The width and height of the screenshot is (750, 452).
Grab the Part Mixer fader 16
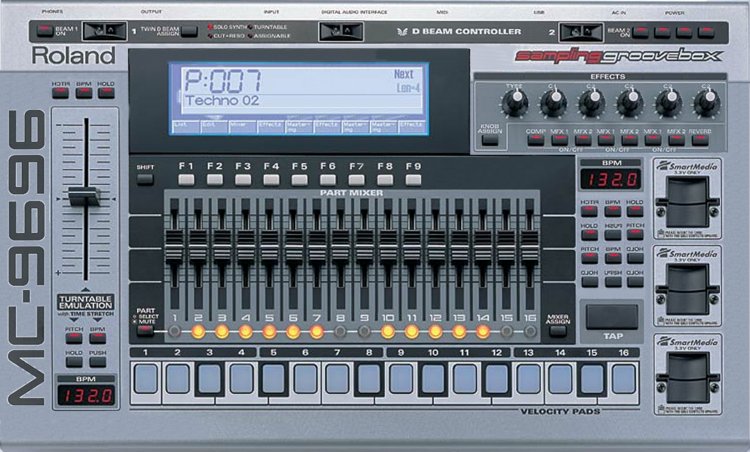[x=529, y=245]
